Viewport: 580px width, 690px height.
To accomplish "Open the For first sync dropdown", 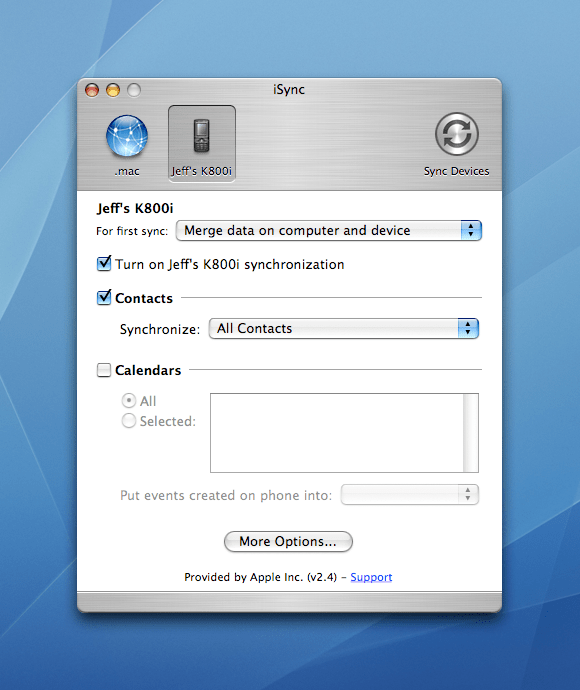I will coord(329,231).
